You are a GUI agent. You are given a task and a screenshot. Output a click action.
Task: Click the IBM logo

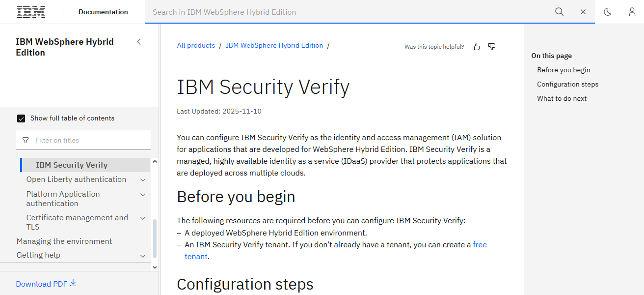click(x=30, y=11)
